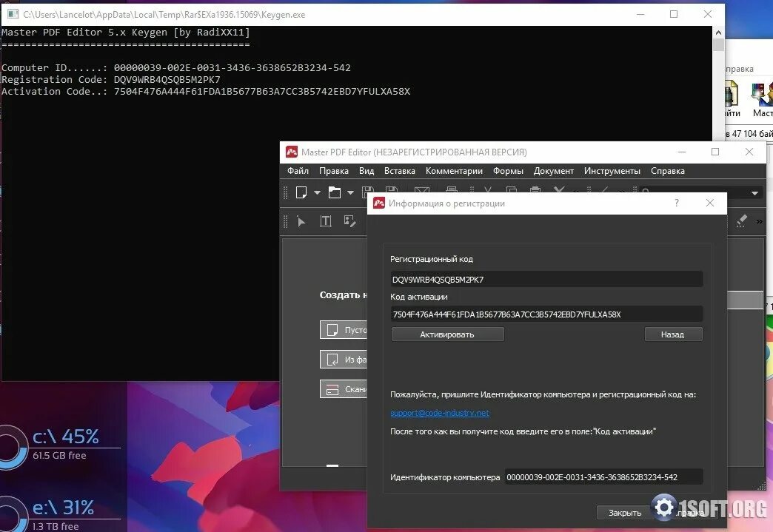Click the 'c:\ 45%' disk widget text
Viewport: 773px width, 532px height.
click(66, 437)
